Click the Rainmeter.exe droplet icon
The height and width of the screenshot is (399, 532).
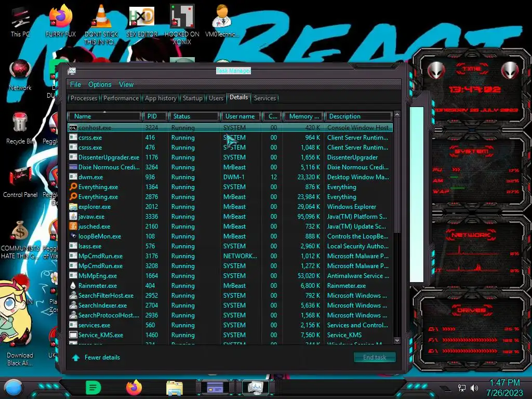[x=73, y=286]
